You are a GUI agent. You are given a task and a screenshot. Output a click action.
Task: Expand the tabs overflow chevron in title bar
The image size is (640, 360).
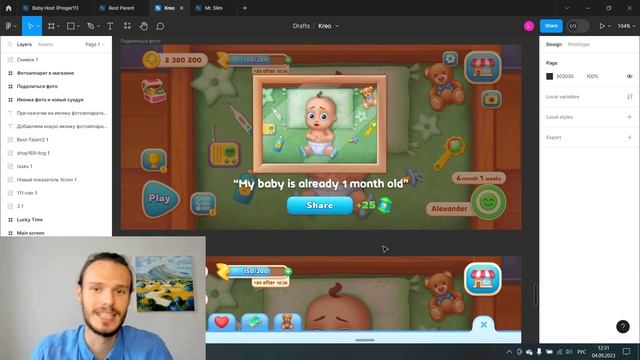pos(567,8)
